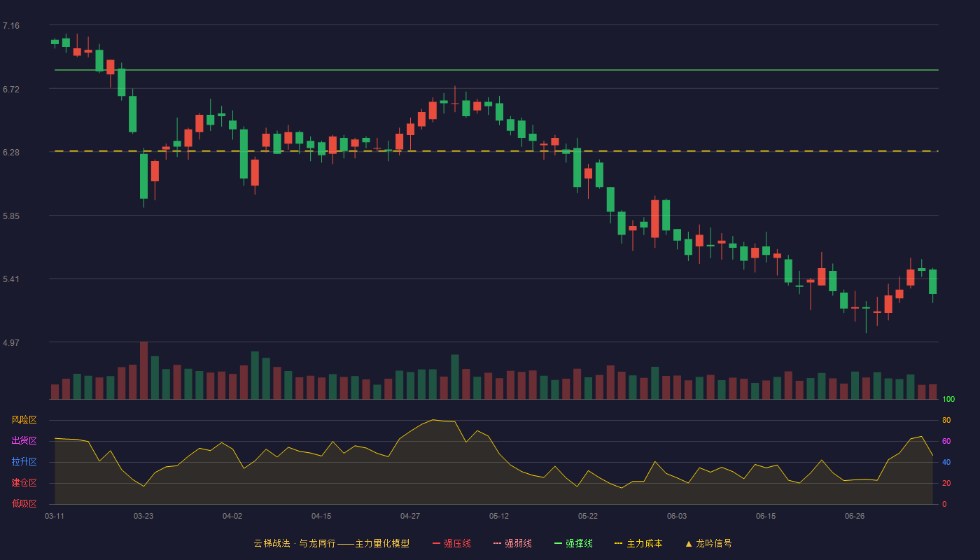Click the 拉升区 zone label

tap(24, 462)
